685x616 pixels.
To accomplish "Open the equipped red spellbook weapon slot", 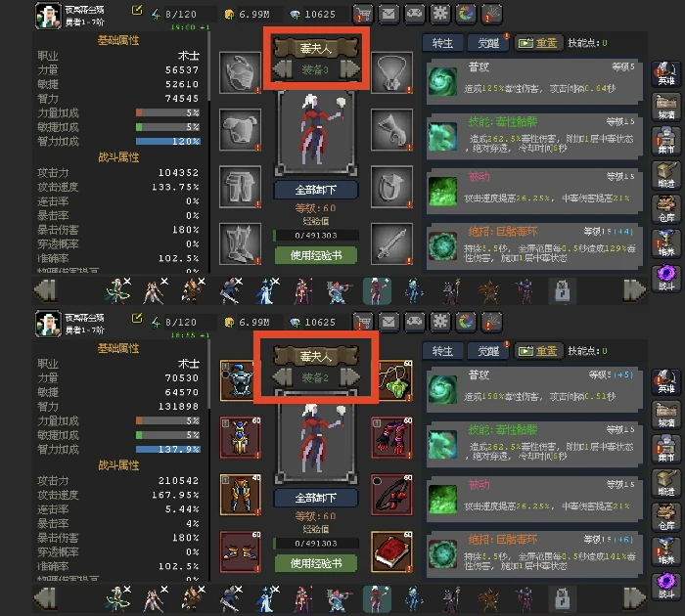I will click(x=391, y=551).
